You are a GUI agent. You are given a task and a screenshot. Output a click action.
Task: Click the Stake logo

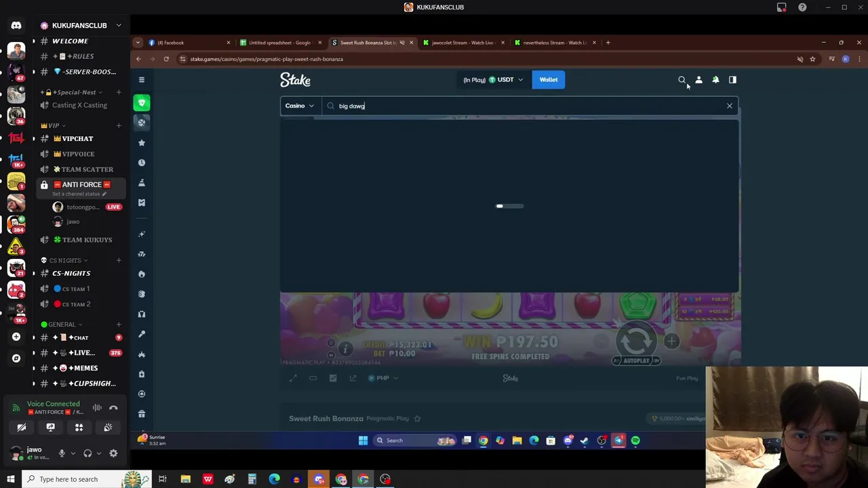point(295,80)
